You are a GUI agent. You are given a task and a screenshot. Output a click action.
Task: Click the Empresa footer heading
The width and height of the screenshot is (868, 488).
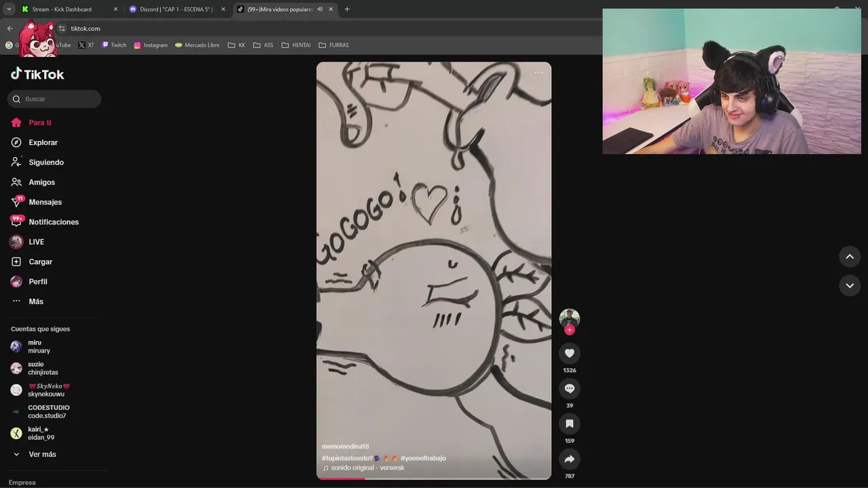pos(22,483)
